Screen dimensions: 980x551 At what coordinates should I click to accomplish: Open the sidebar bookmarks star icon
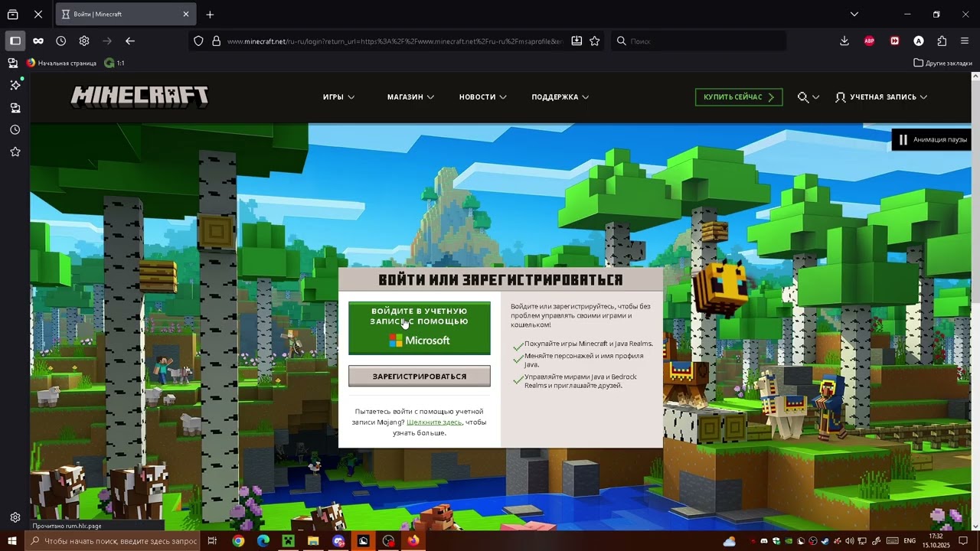(15, 152)
